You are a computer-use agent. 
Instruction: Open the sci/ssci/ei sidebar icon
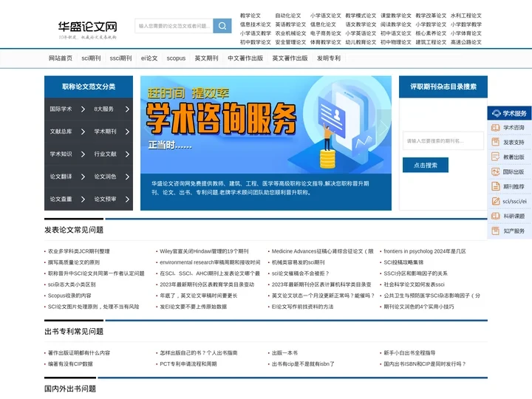496,201
